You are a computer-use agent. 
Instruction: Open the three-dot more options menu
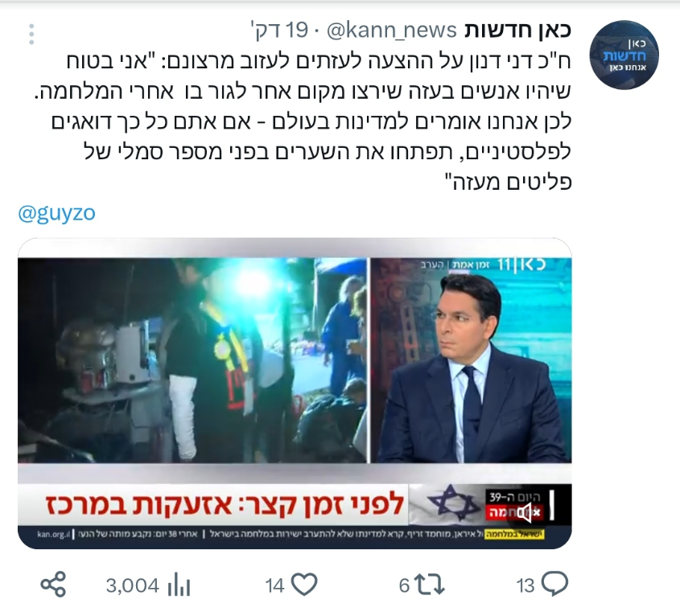coord(31,35)
